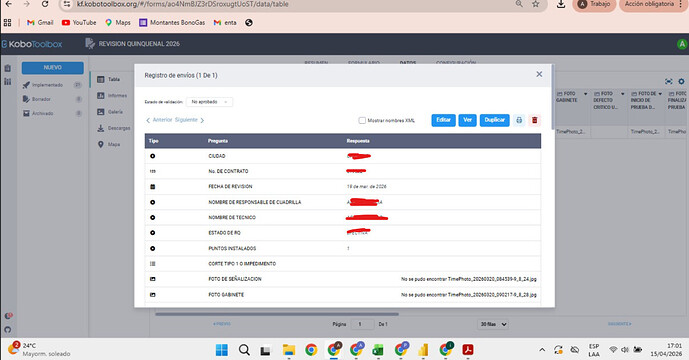This screenshot has height=360, width=689.
Task: Click the horizontal scrollbar under the data table
Action: pyautogui.click(x=276, y=314)
